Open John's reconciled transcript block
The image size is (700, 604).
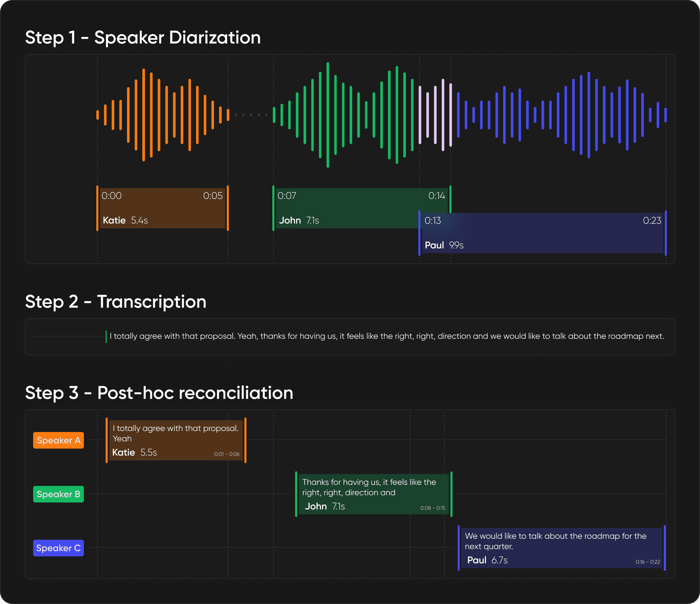(373, 494)
